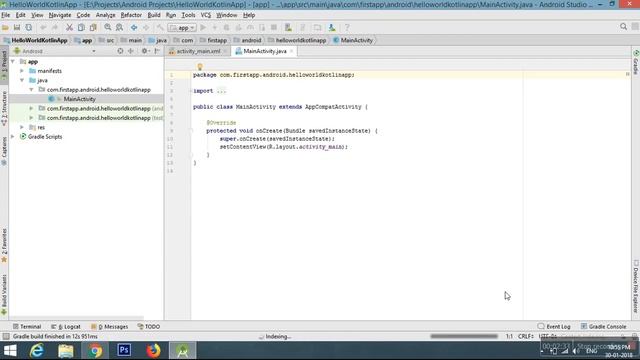Click the Scroll from Source target icon
The height and width of the screenshot is (360, 640).
coord(120,51)
